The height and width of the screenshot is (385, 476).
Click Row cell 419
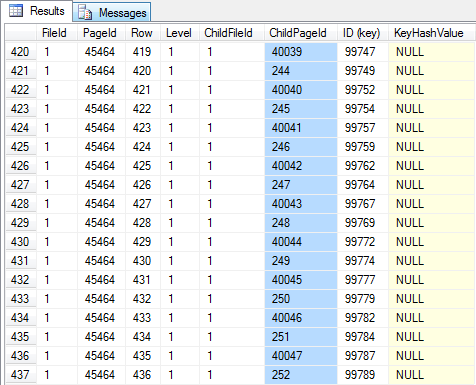coord(143,52)
